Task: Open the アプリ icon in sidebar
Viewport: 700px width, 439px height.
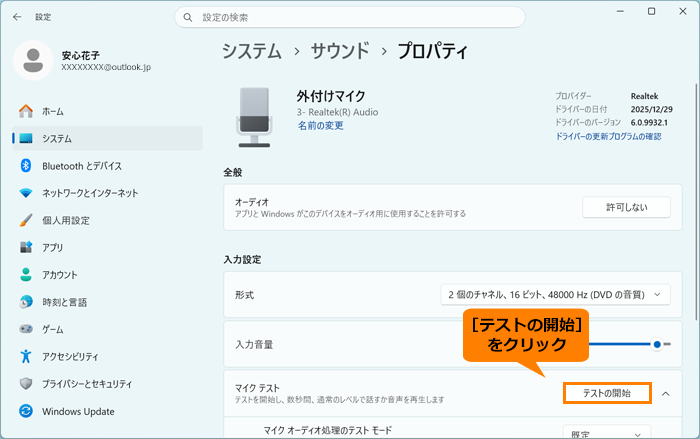Action: coord(26,247)
